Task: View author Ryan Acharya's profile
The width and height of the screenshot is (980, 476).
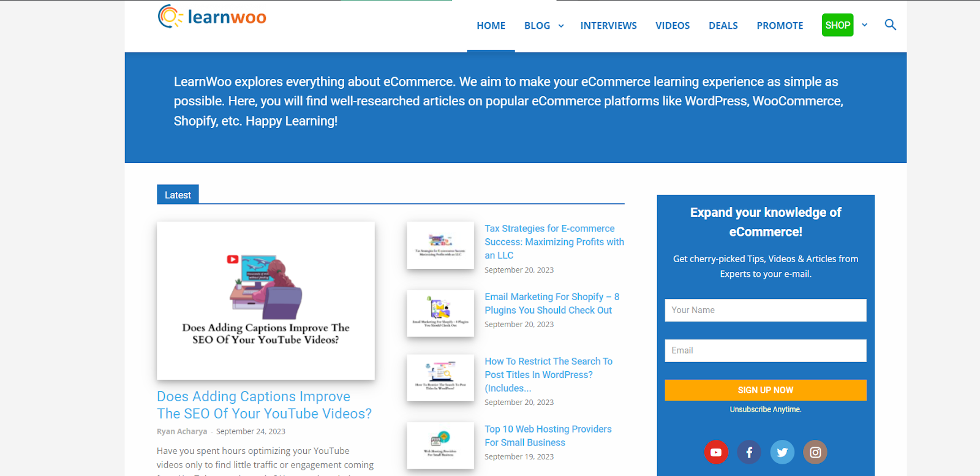Action: tap(182, 431)
